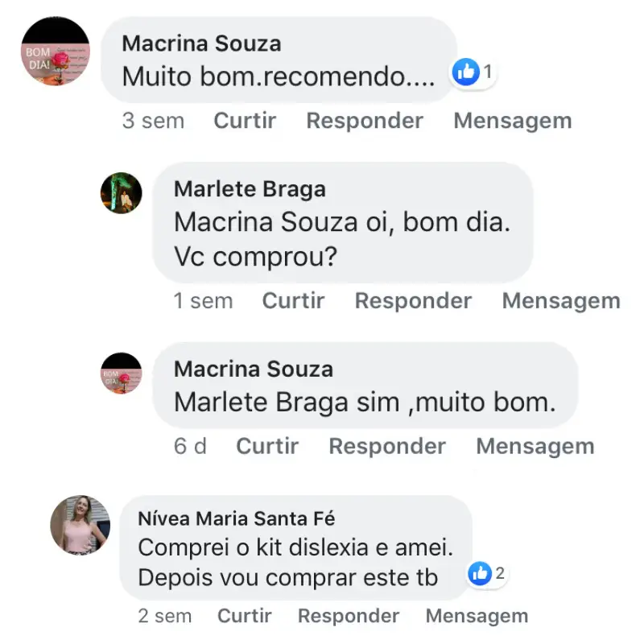Click the like reaction icon on Macrina's first comment
Screen dimensions: 644x644
pos(466,73)
